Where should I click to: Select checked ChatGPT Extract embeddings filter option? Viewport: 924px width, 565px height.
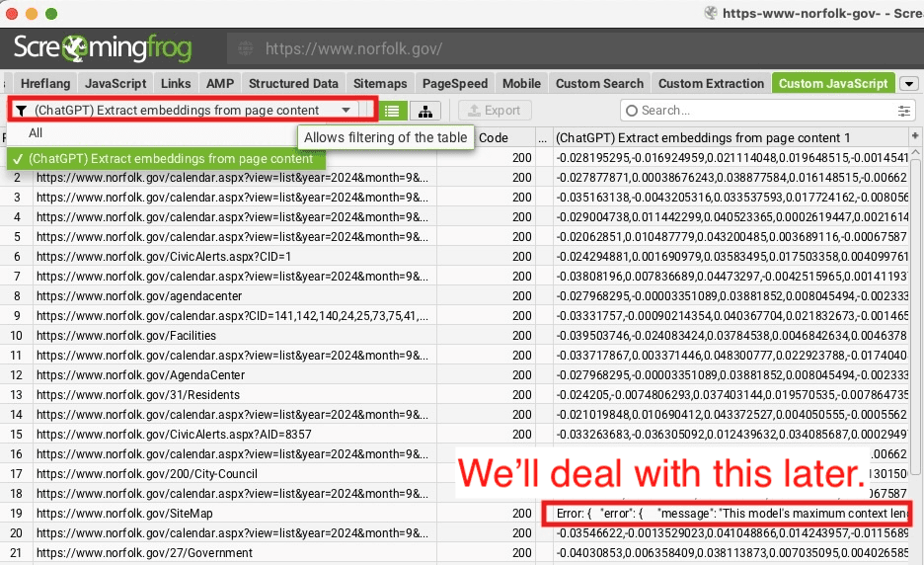[x=166, y=159]
